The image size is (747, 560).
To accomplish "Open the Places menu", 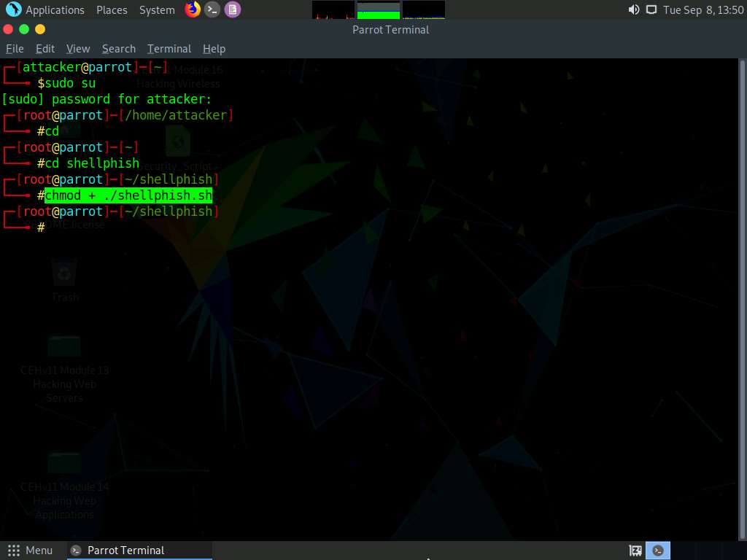I will (x=112, y=9).
